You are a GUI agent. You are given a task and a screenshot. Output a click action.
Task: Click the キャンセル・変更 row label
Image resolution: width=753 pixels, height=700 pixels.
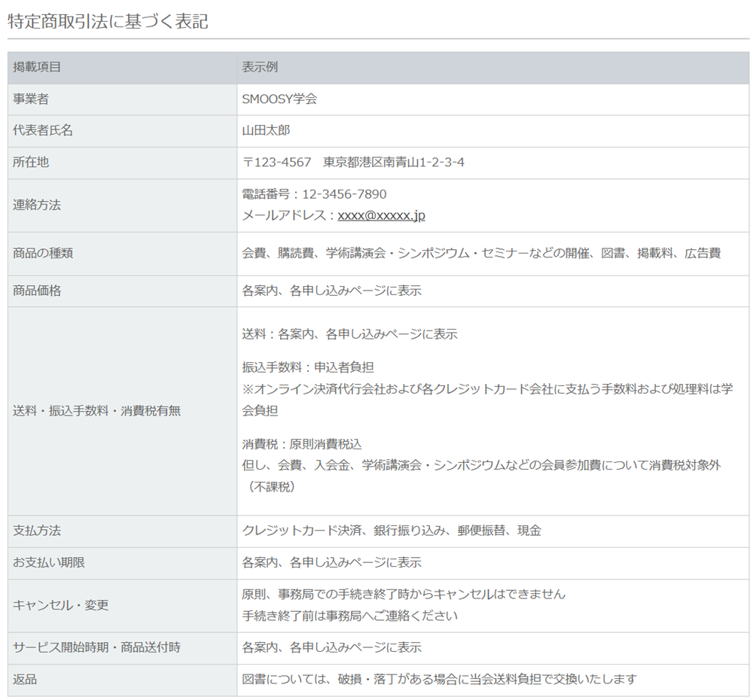pos(61,605)
